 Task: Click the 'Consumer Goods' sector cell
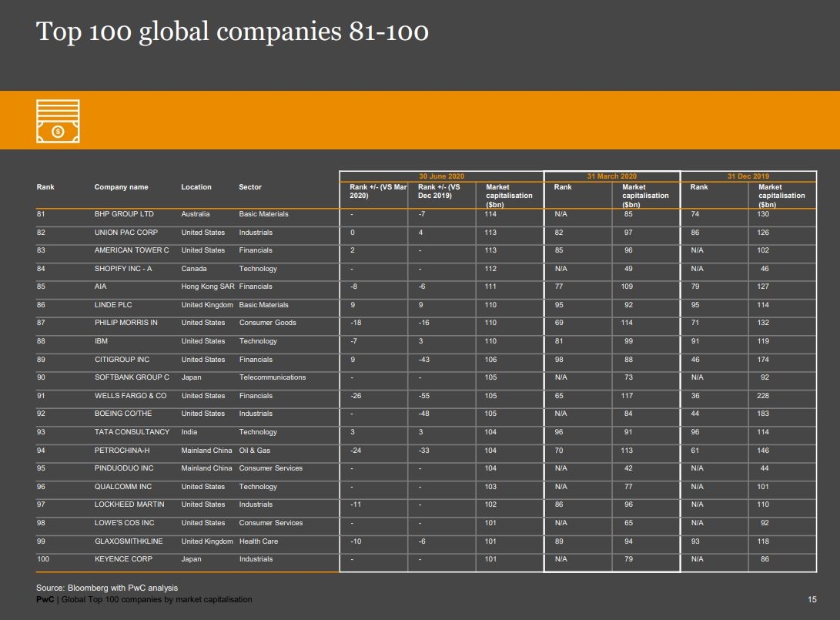pyautogui.click(x=268, y=323)
